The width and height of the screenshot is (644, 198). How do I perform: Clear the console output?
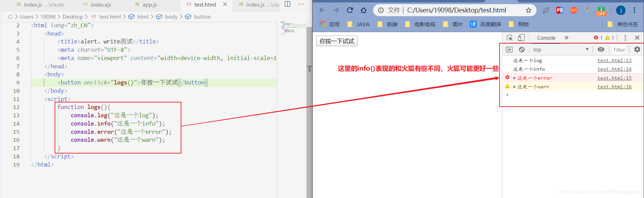point(522,50)
